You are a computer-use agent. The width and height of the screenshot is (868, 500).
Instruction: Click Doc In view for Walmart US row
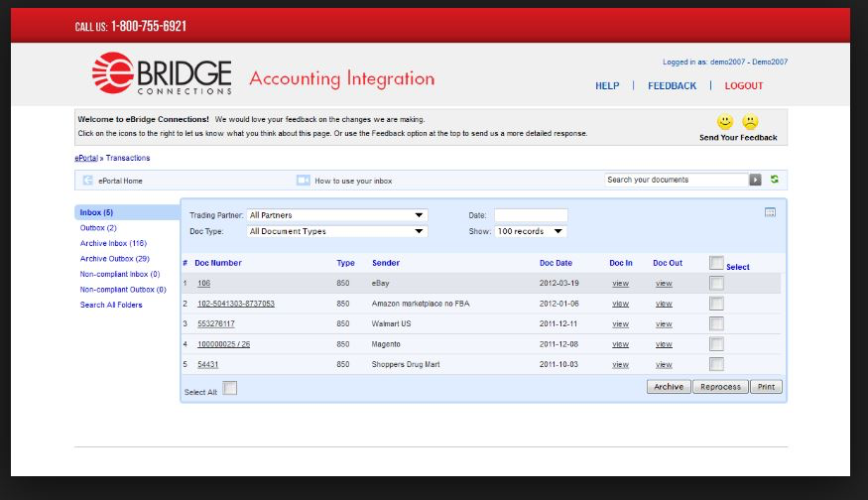pyautogui.click(x=621, y=324)
